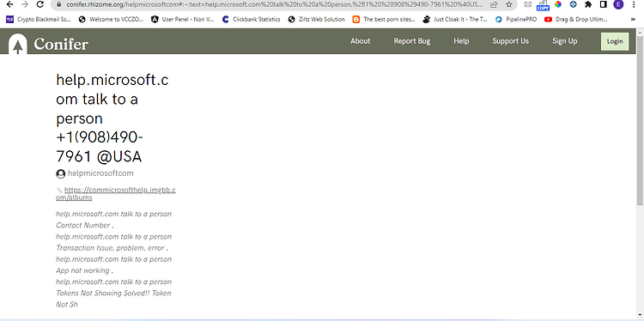Click the Login button

(x=615, y=41)
